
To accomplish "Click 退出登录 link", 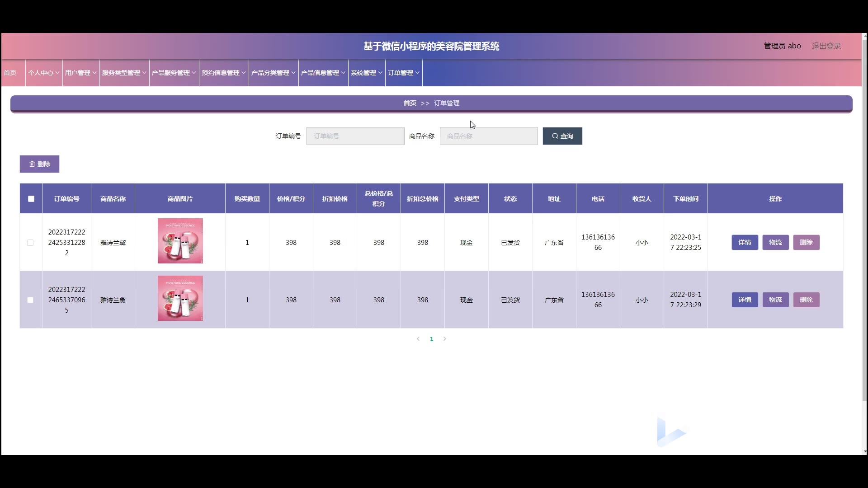I will click(826, 46).
